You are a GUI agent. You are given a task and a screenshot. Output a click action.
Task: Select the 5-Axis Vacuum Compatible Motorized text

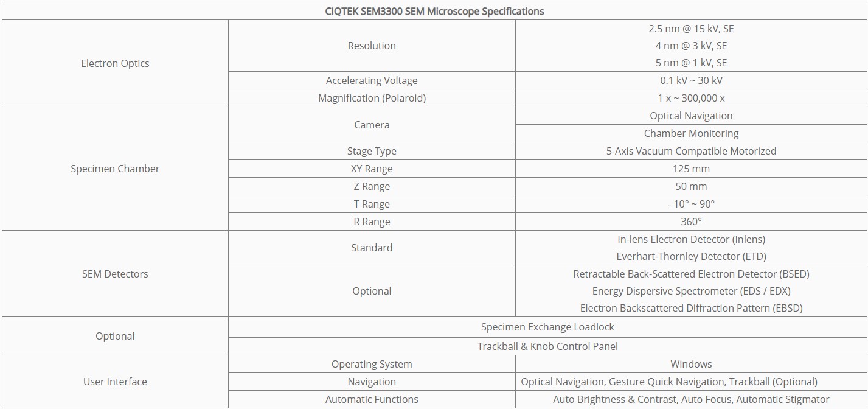click(x=691, y=151)
